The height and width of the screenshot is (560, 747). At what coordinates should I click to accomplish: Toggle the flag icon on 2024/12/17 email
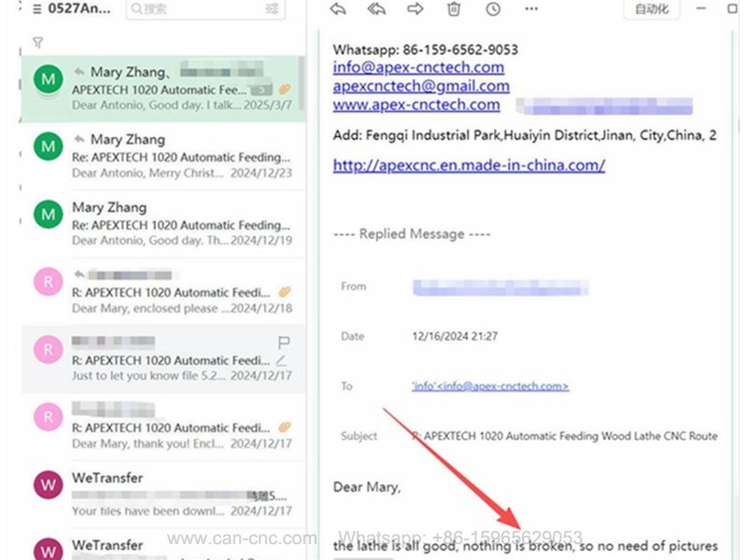pyautogui.click(x=284, y=343)
